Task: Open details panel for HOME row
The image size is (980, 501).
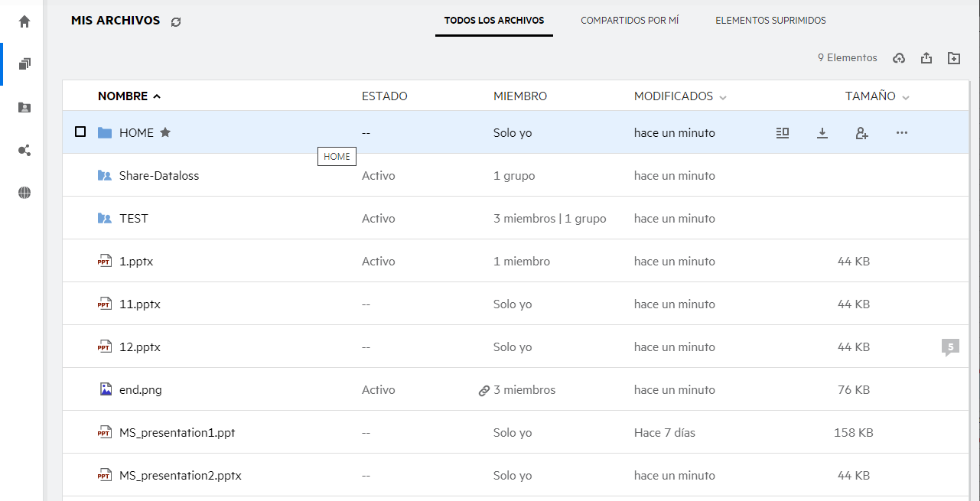Action: [782, 133]
